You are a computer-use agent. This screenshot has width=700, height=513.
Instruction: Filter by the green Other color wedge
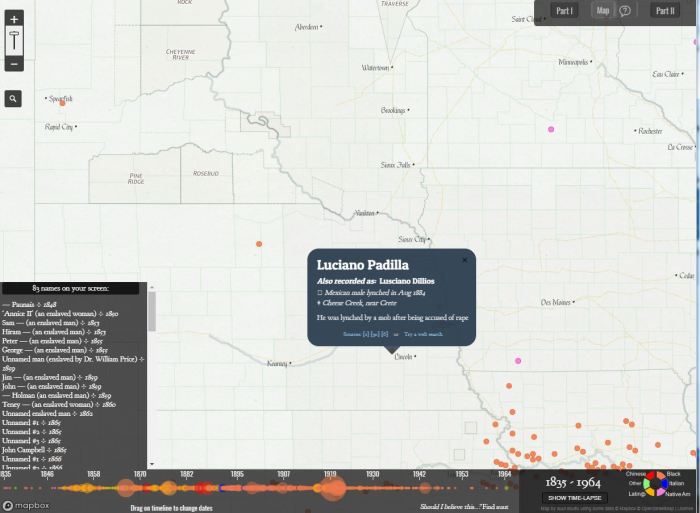646,484
